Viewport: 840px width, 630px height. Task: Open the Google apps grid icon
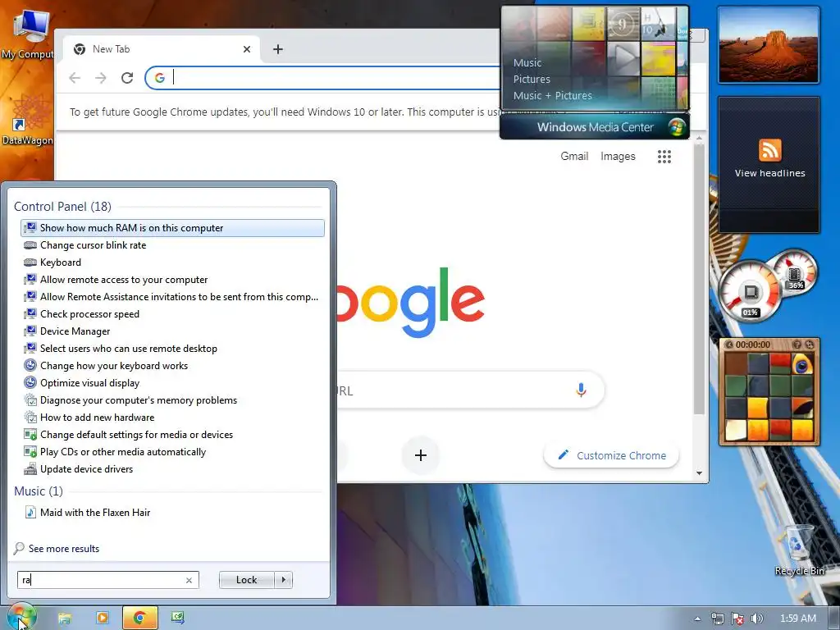664,157
